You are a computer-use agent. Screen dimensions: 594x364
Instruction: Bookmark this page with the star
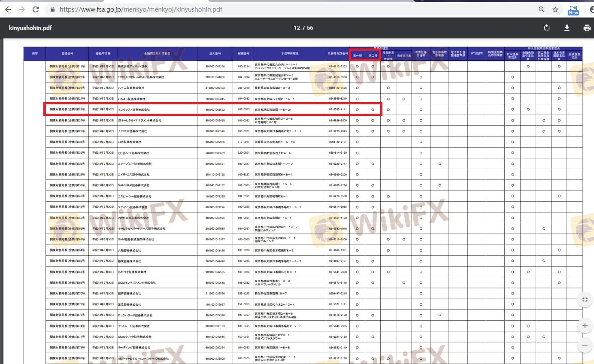555,9
